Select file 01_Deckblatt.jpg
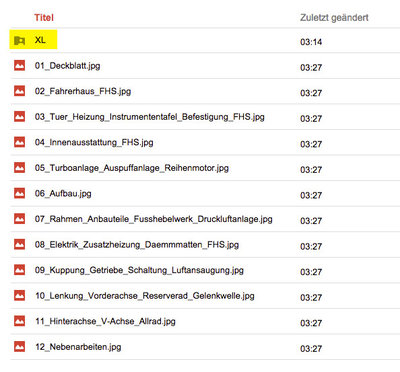400x372 pixels. pyautogui.click(x=67, y=66)
